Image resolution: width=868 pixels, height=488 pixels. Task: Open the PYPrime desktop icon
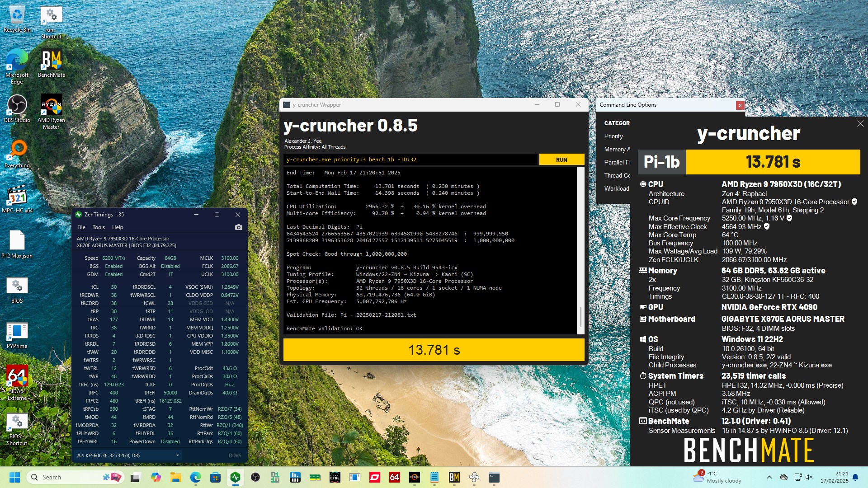17,334
